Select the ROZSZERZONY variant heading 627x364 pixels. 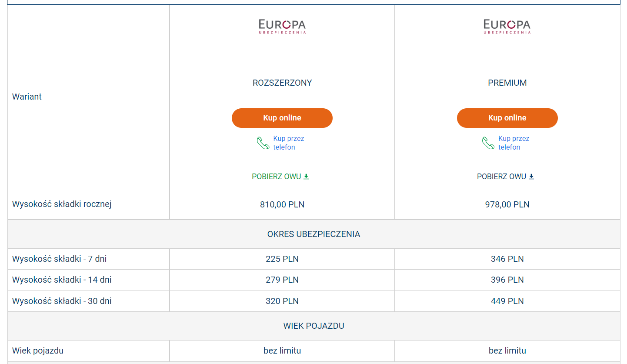coord(282,83)
